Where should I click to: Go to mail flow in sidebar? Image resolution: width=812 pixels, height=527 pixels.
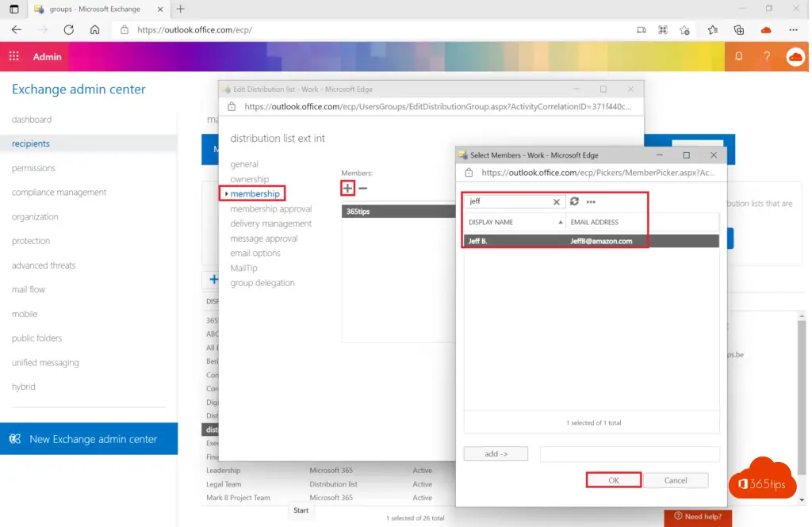(29, 289)
